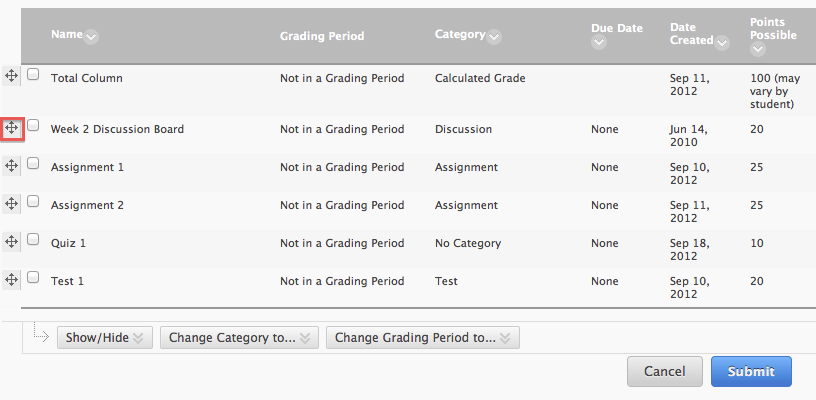Screen dimensions: 816x400
Task: Tick the Quiz 1 row checkbox
Action: [x=33, y=240]
